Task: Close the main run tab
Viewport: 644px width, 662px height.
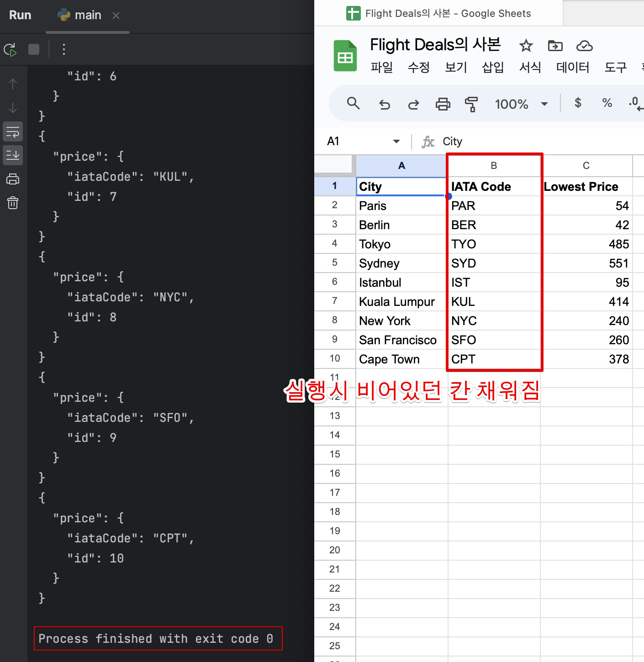Action: pyautogui.click(x=116, y=16)
